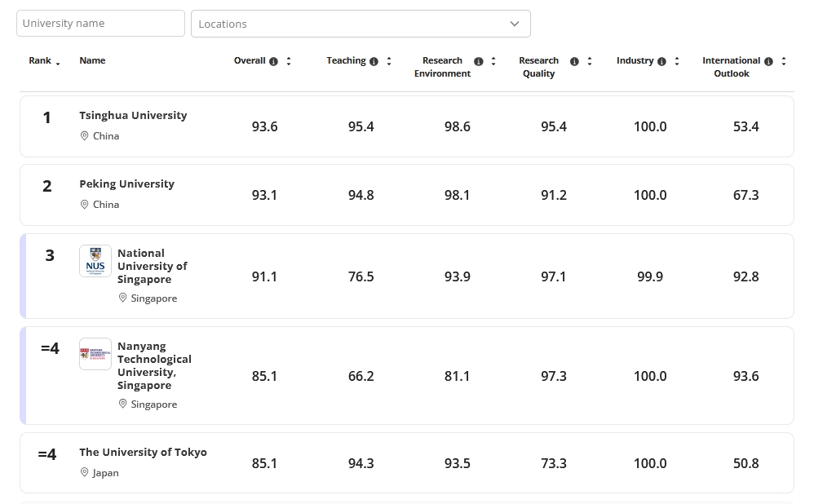Click the Industry column info icon
Viewport: 814px width, 504px height.
pyautogui.click(x=661, y=61)
